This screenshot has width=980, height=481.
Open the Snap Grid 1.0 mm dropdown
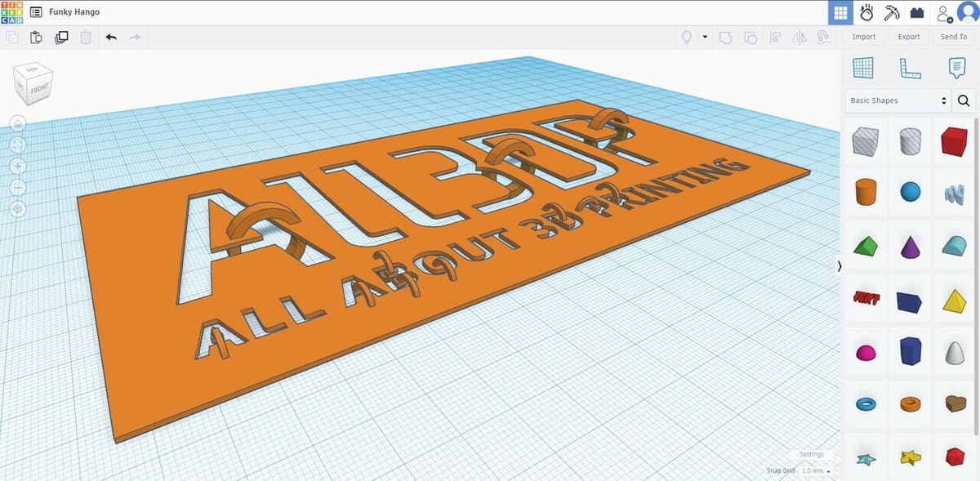(816, 470)
